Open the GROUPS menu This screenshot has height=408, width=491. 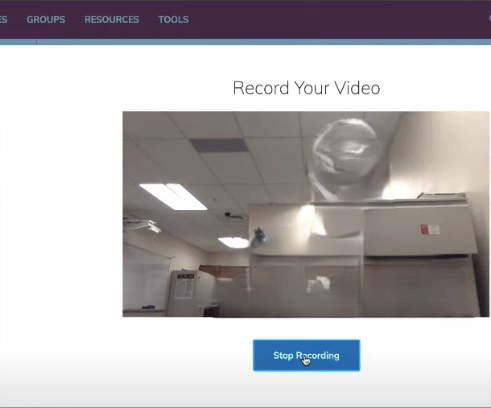[x=46, y=20]
